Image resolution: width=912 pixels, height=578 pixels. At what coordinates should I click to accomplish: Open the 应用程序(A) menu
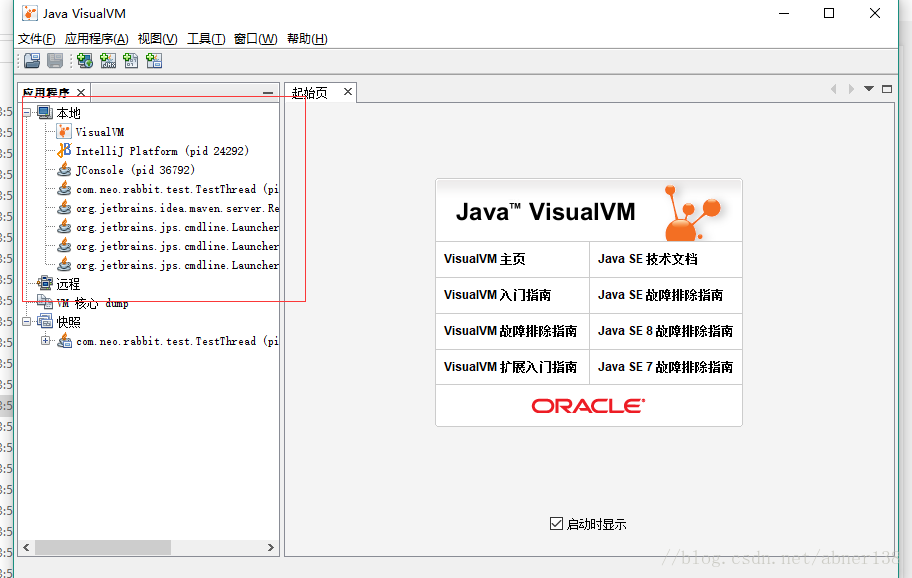pos(97,39)
